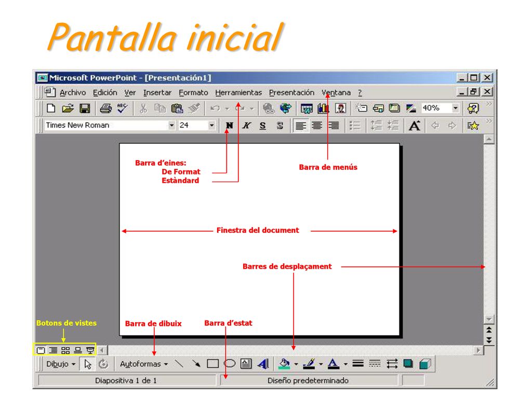The width and height of the screenshot is (532, 399).
Task: Expand the Undo history dropdown arrow
Action: pos(227,109)
